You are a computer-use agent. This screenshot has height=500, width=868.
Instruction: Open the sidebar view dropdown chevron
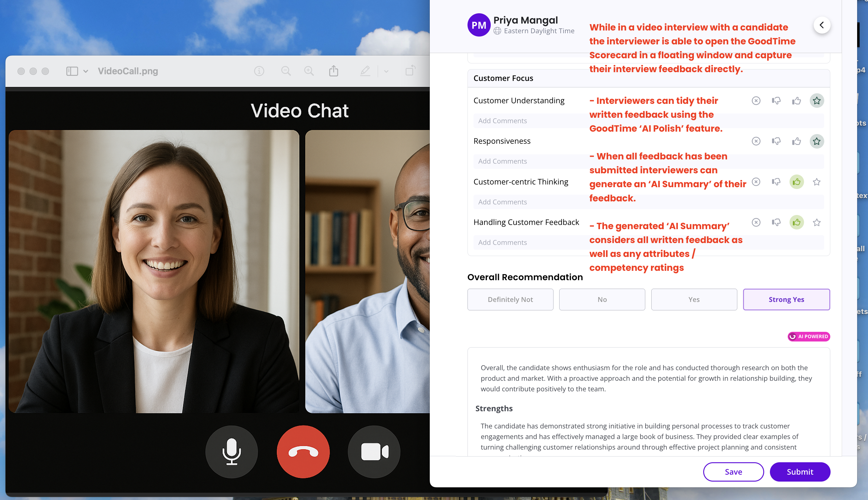point(85,71)
